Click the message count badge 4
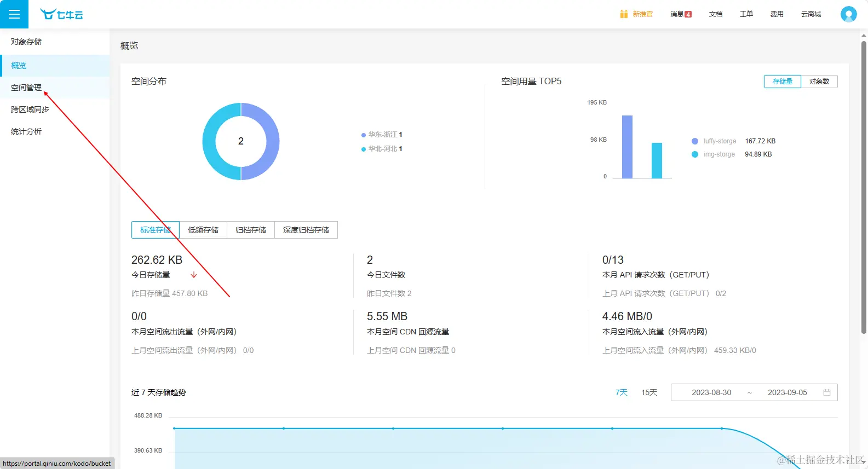Viewport: 868px width, 469px height. [x=688, y=15]
